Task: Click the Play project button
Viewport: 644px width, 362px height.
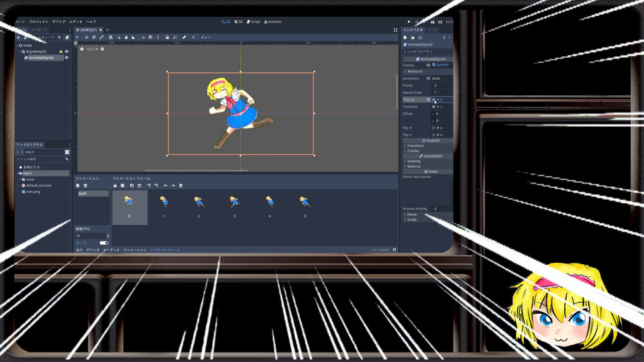Action: (x=409, y=21)
